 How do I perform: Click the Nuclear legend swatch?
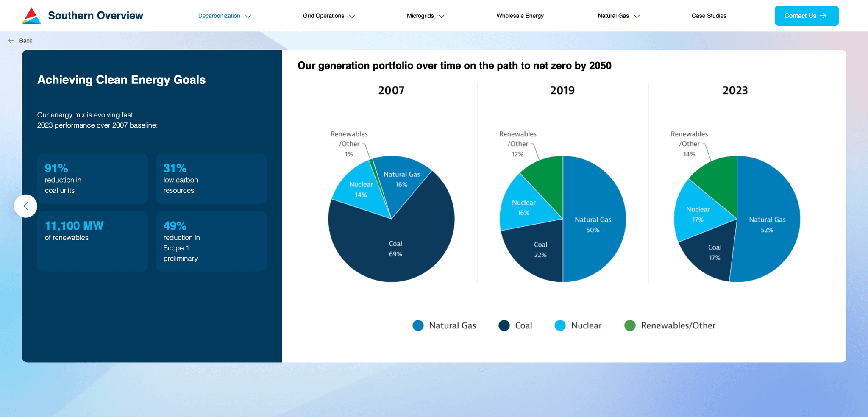pos(560,325)
